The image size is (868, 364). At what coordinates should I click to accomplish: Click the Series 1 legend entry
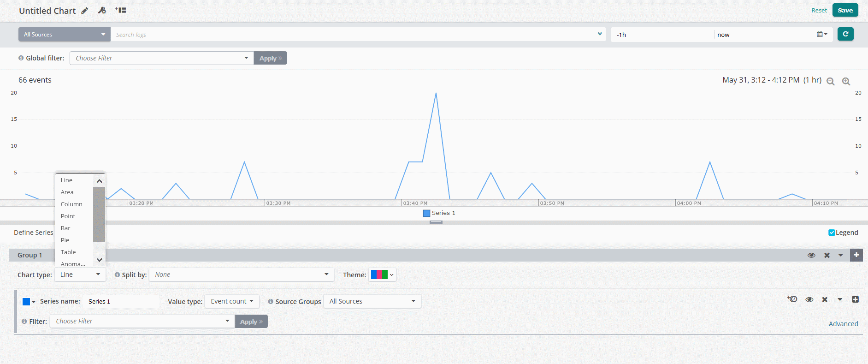coord(439,213)
